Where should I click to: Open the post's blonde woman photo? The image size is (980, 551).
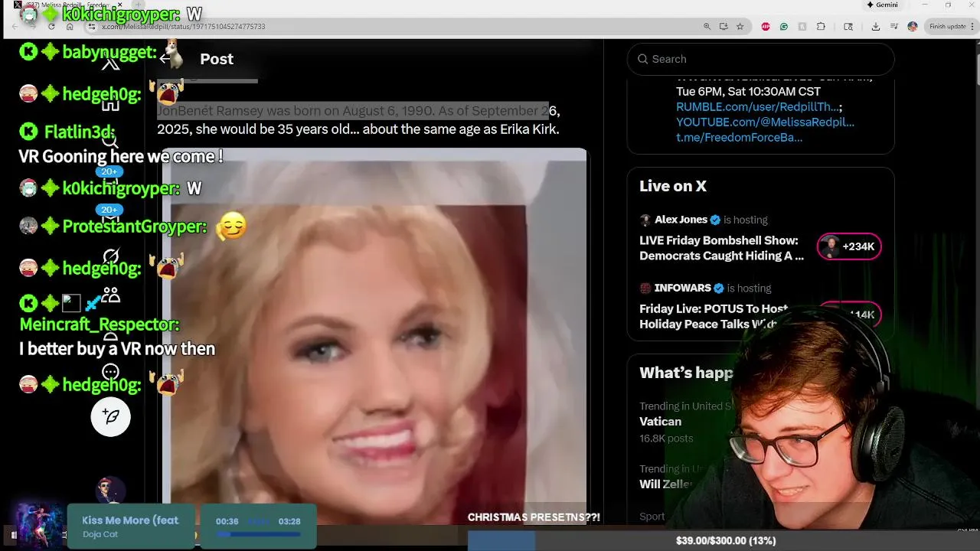(374, 337)
